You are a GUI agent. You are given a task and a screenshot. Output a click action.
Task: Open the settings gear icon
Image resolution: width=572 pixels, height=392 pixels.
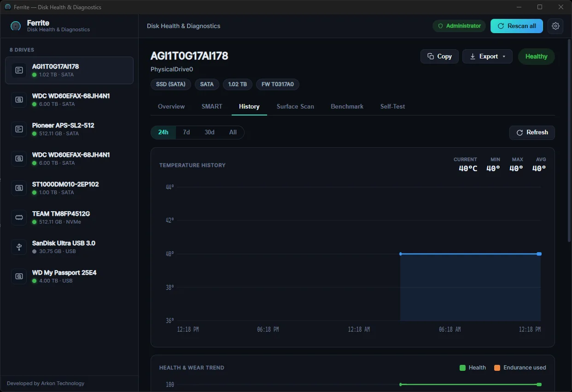(555, 26)
